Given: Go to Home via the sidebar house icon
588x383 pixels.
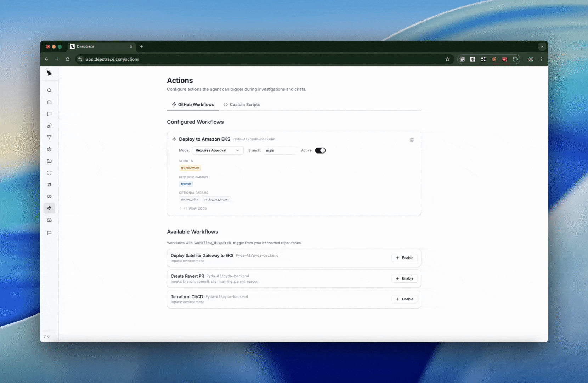Looking at the screenshot, I should coord(49,102).
